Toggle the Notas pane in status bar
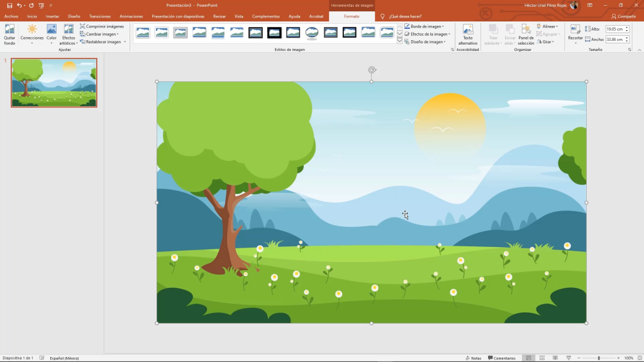Viewport: 644px width, 362px height. tap(473, 358)
